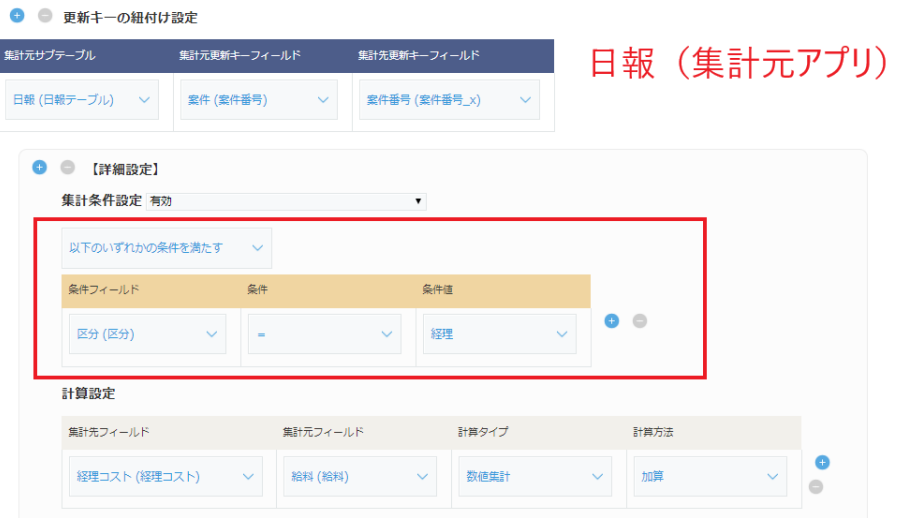
Task: Click the 更新キーの紐付け設定 heading
Action: pyautogui.click(x=130, y=18)
